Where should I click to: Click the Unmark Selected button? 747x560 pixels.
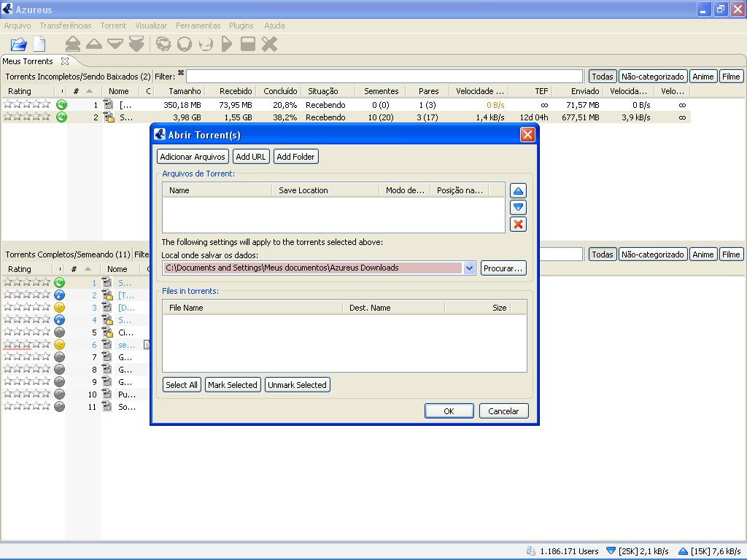pos(297,385)
